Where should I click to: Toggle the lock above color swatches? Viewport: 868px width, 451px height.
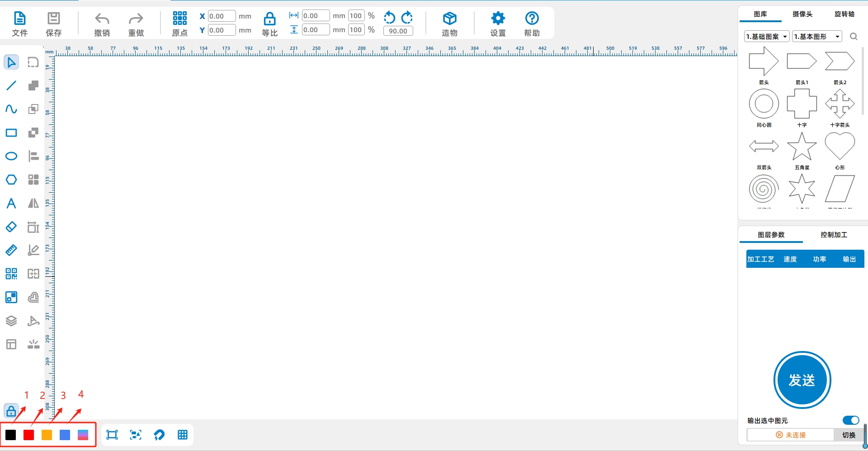tap(11, 411)
